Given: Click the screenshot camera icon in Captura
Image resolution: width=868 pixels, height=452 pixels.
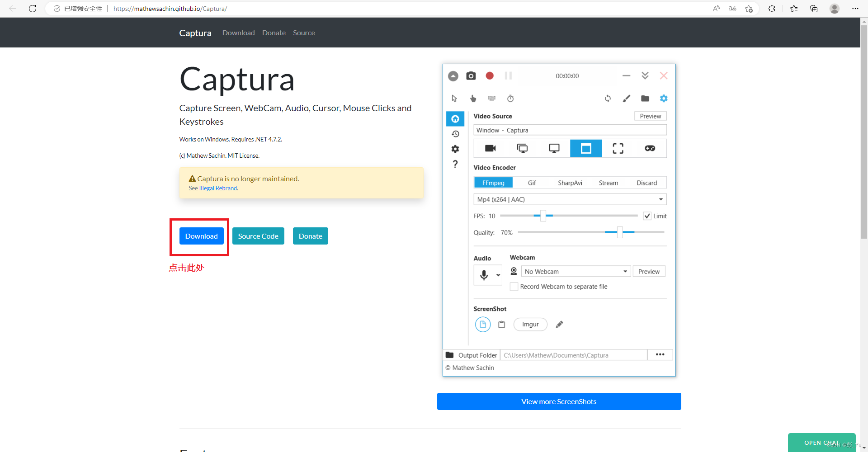Looking at the screenshot, I should click(471, 75).
